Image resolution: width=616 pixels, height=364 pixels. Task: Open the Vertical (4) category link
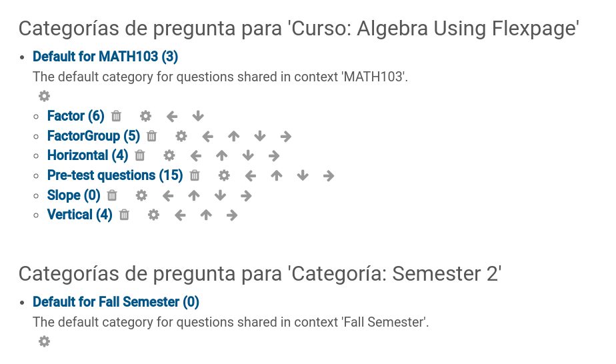tap(80, 215)
